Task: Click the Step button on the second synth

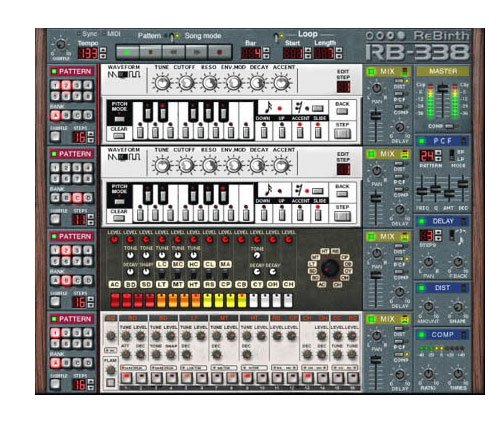Action: pyautogui.click(x=342, y=216)
